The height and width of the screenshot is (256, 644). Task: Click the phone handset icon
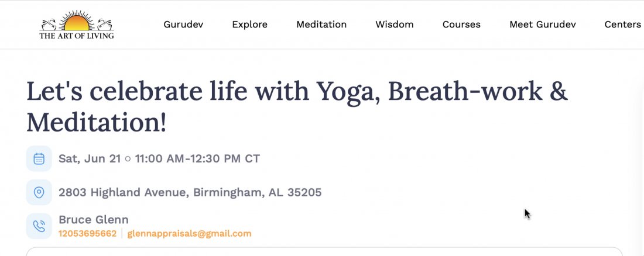(39, 226)
